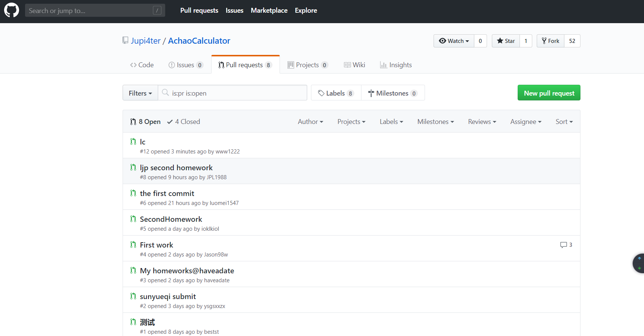644x336 pixels.
Task: Open Milestones signpost button
Action: [x=392, y=93]
